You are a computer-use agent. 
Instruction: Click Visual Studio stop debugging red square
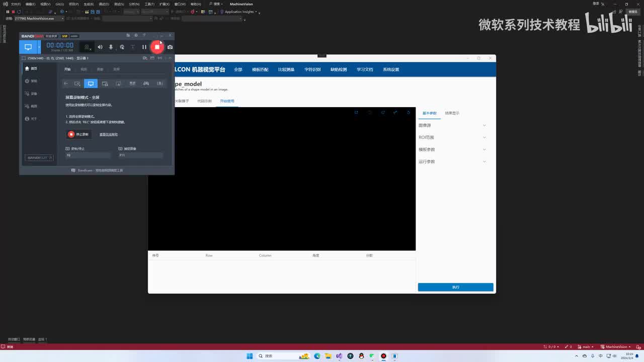[13, 12]
